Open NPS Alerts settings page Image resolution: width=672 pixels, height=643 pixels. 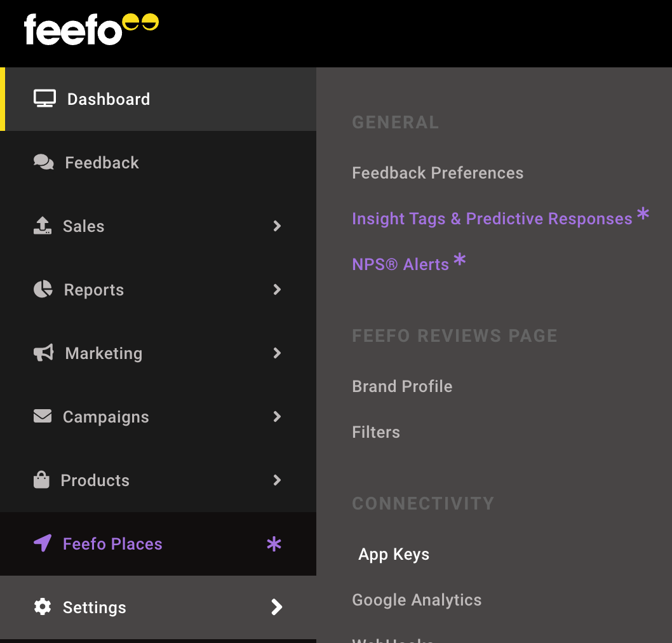[x=400, y=264]
